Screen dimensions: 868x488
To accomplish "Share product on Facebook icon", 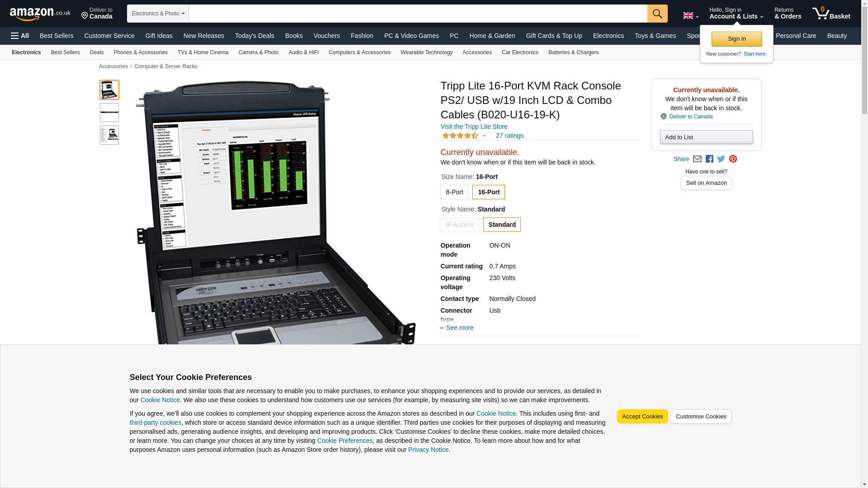I will pyautogui.click(x=709, y=159).
